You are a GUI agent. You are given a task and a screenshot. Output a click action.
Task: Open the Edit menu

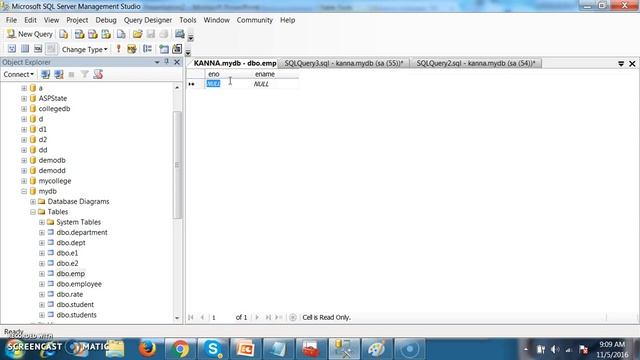pyautogui.click(x=30, y=20)
